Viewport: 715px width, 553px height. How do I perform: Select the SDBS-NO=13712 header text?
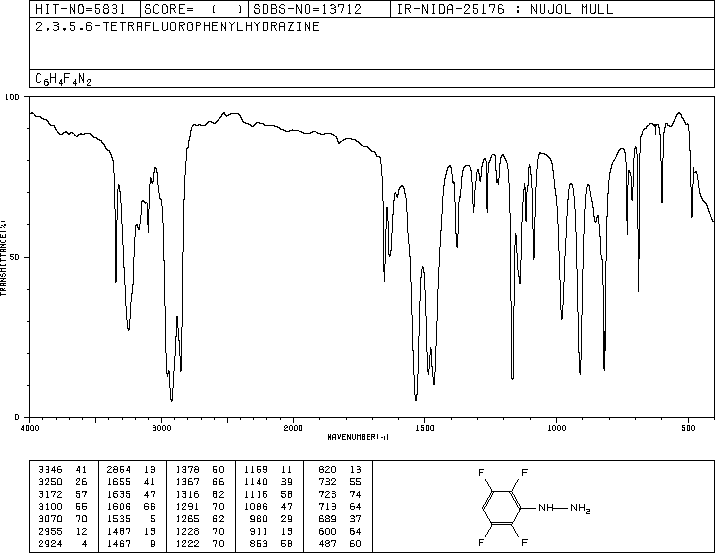pyautogui.click(x=307, y=9)
